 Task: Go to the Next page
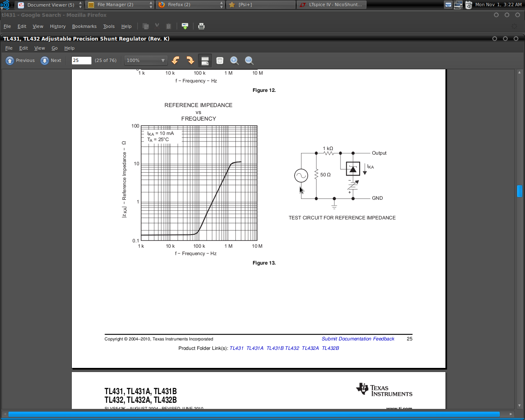51,60
